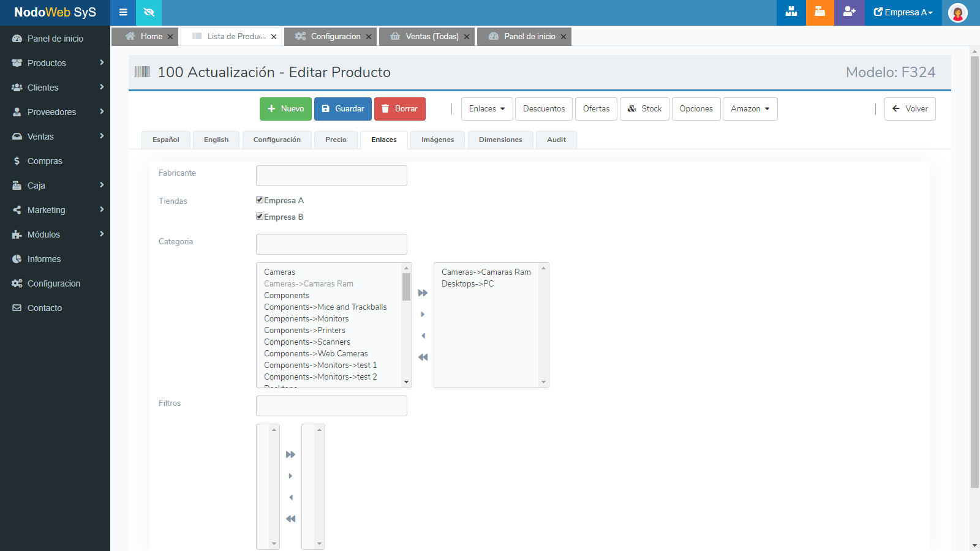The image size is (980, 551).
Task: Close the Configuracion tab
Action: pyautogui.click(x=369, y=37)
